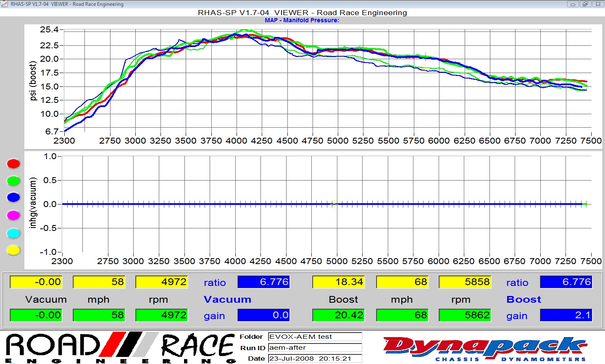Image resolution: width=605 pixels, height=364 pixels.
Task: Click the yellow run color circle
Action: (13, 250)
